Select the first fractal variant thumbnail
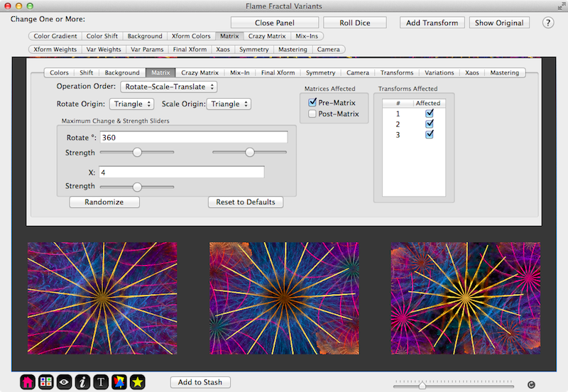This screenshot has width=568, height=392. [102, 298]
